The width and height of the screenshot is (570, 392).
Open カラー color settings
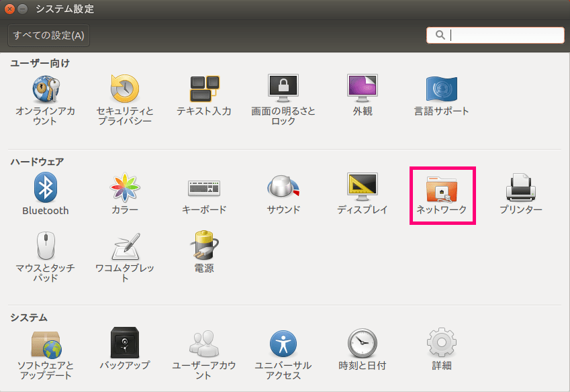point(125,193)
